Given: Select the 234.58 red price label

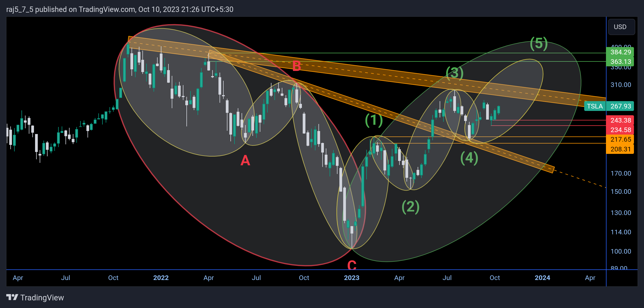Looking at the screenshot, I should (620, 130).
